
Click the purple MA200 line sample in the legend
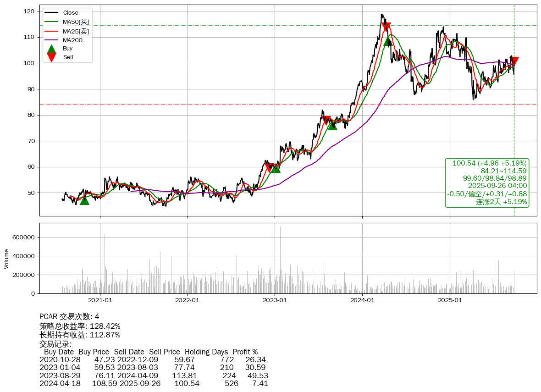[52, 40]
